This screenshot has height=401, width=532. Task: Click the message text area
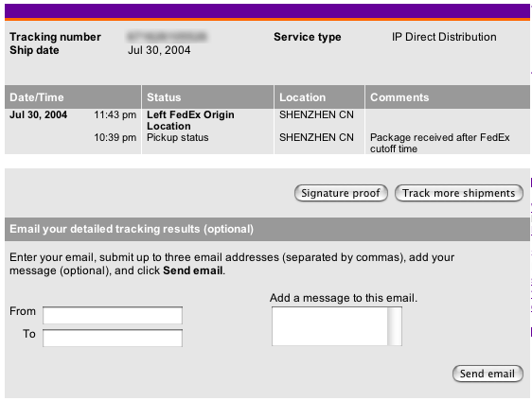click(329, 326)
